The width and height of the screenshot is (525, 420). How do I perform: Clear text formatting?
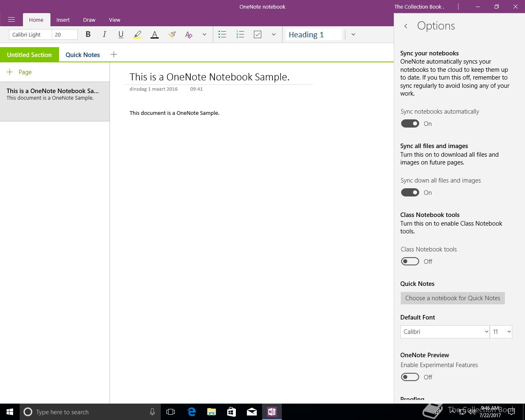(189, 34)
